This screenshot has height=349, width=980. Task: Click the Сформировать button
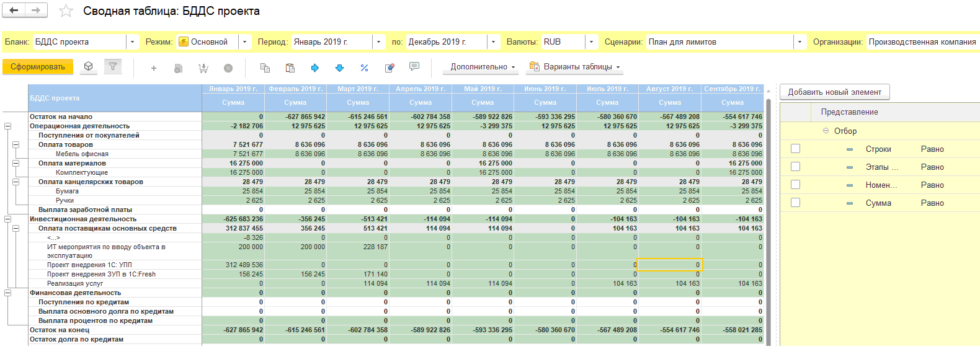[x=38, y=67]
